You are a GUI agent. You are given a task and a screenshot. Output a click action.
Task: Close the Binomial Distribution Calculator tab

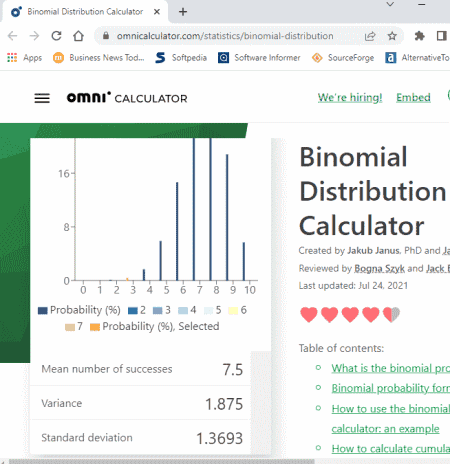coord(157,12)
